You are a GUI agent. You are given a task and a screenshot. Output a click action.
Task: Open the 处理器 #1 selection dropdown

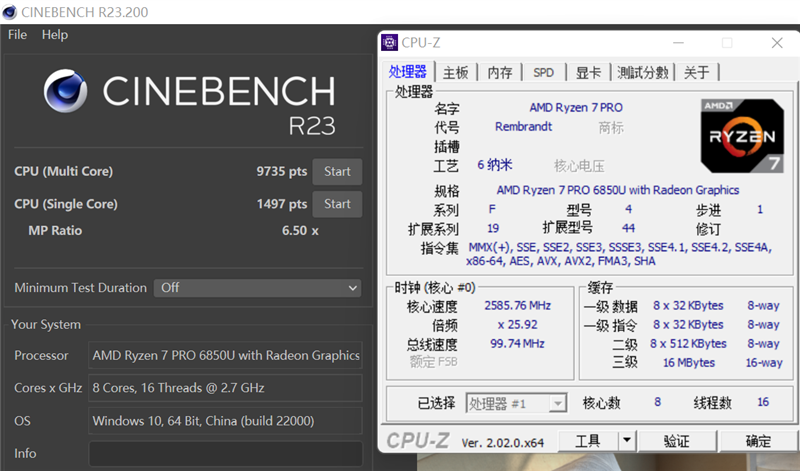pyautogui.click(x=516, y=404)
